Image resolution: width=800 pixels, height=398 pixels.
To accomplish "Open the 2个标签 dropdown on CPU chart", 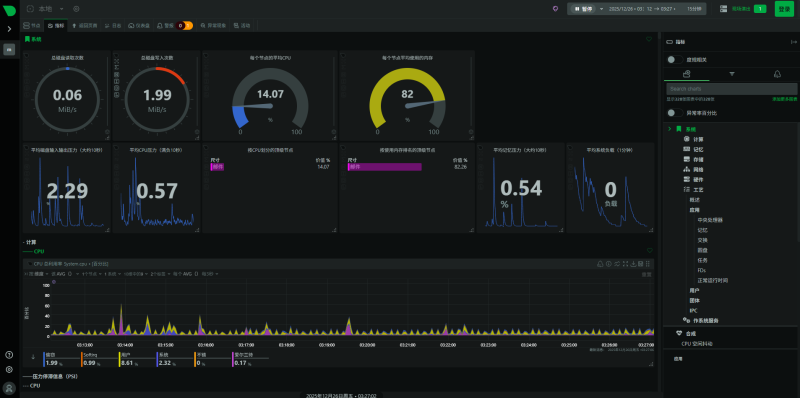I will (x=160, y=274).
